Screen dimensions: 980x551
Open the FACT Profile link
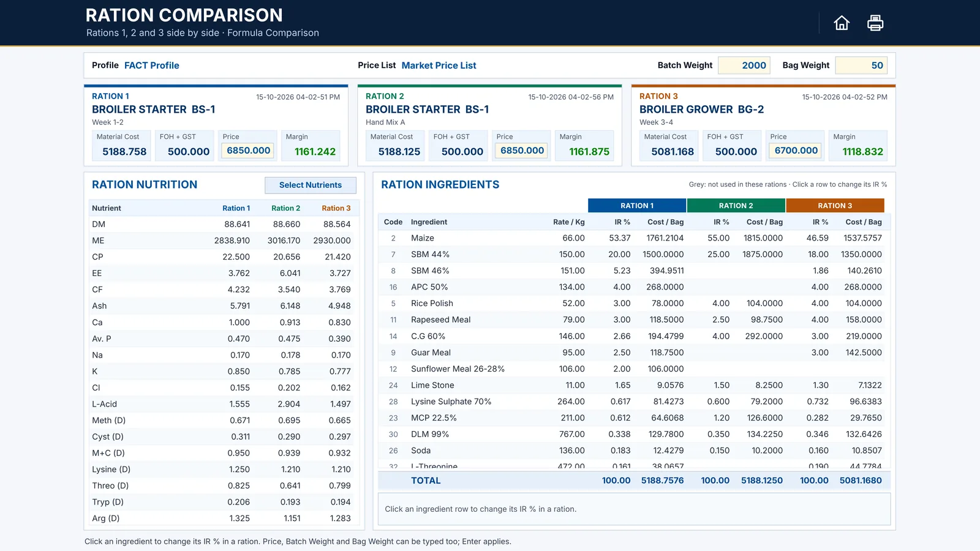pos(152,66)
